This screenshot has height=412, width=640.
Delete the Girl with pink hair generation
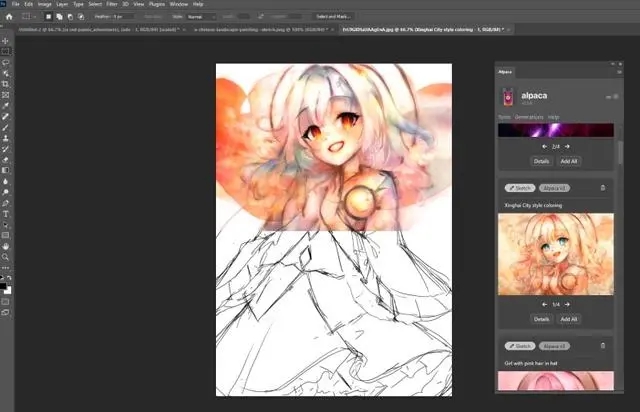[603, 346]
